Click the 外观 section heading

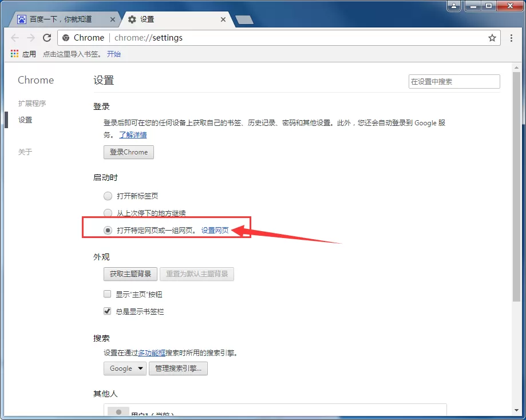click(x=101, y=257)
